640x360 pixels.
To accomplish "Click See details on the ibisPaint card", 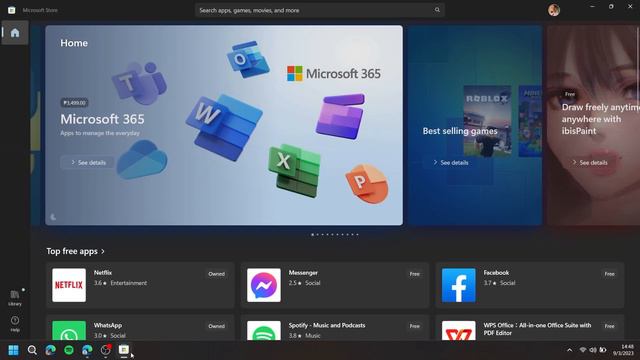I will tap(590, 162).
